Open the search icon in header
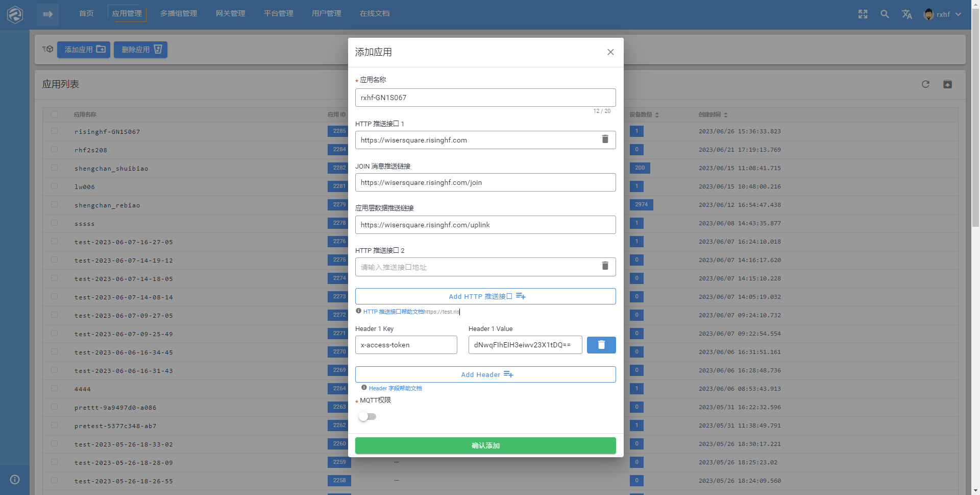Viewport: 980px width, 495px height. (x=885, y=14)
